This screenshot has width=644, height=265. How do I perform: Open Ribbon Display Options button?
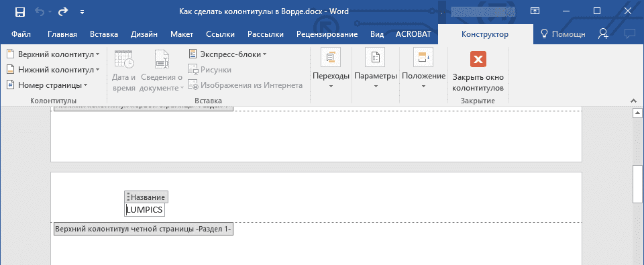pos(535,11)
